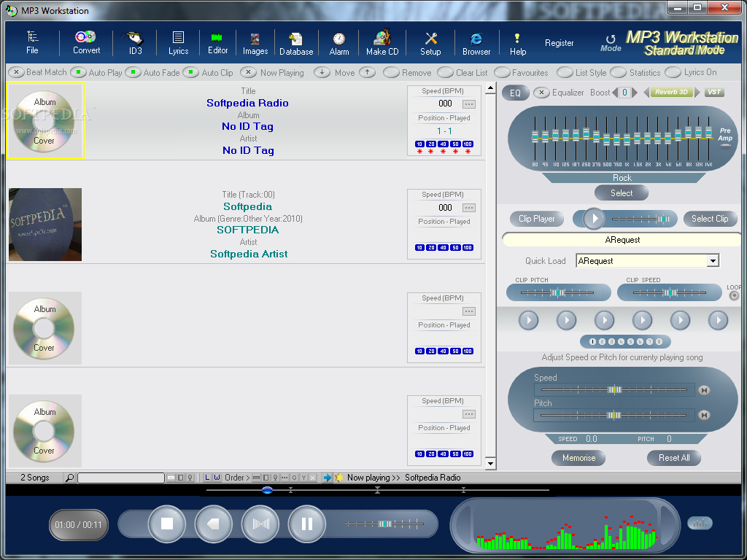This screenshot has width=747, height=560.
Task: Click the blue arrow by Now playing
Action: coord(328,477)
